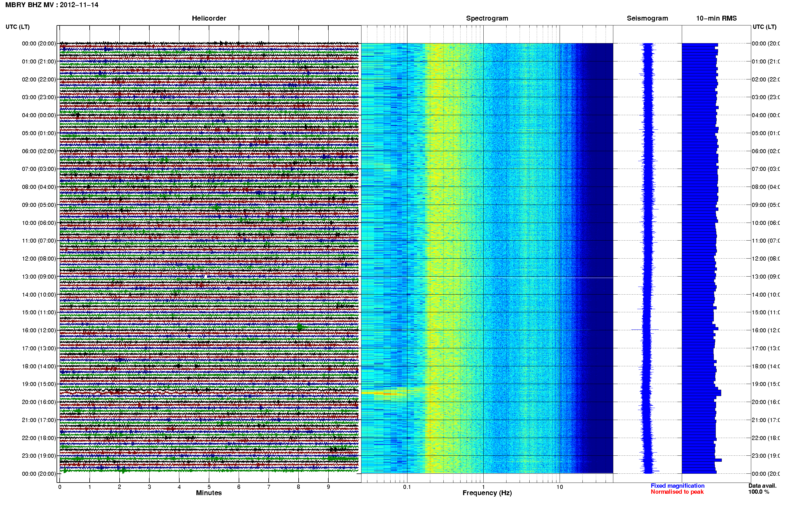
Task: Select the '0.1' frequency tick label
Action: click(407, 487)
